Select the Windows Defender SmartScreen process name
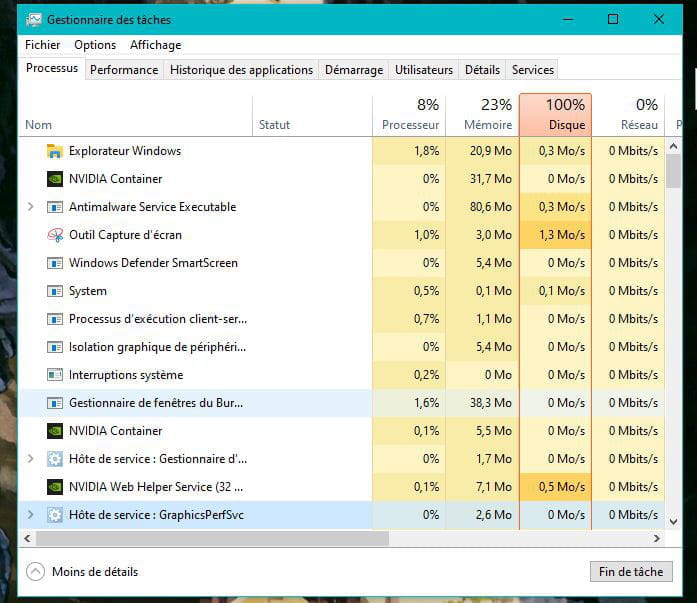 click(153, 263)
